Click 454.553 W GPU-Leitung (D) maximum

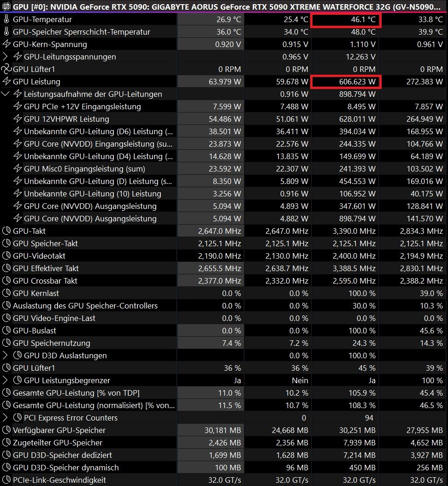point(357,181)
